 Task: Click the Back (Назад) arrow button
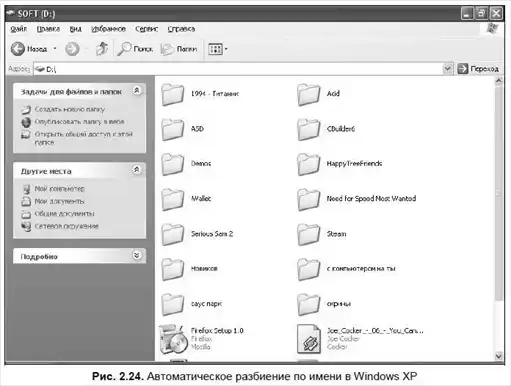pos(18,49)
